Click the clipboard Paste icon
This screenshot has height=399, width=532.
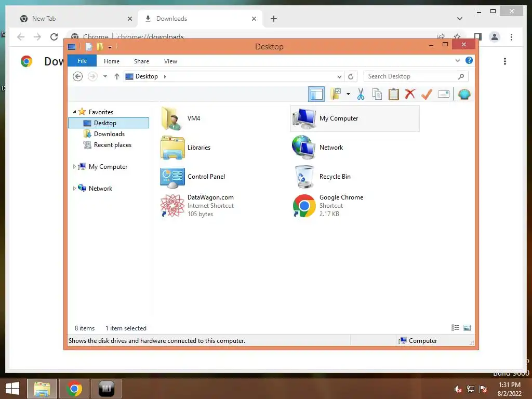tap(394, 94)
